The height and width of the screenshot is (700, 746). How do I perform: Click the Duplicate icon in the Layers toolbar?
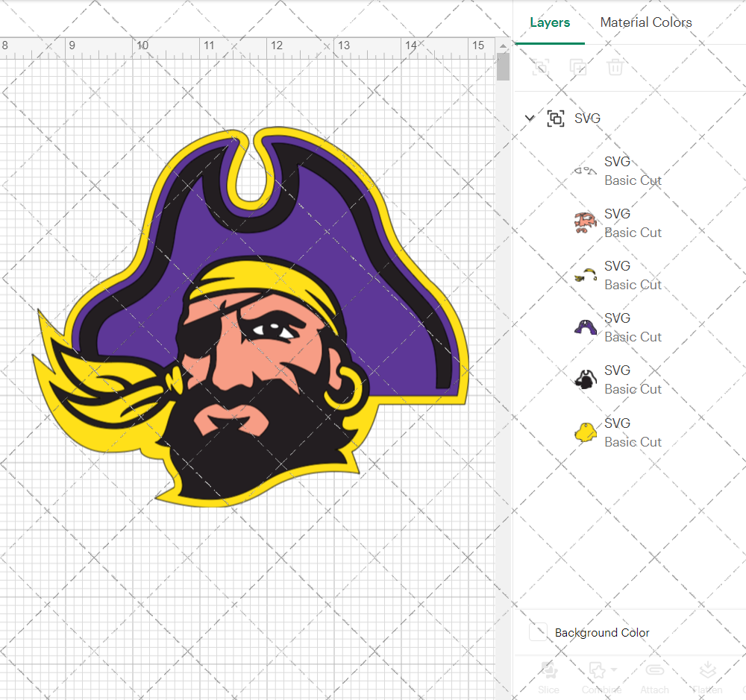(x=578, y=67)
